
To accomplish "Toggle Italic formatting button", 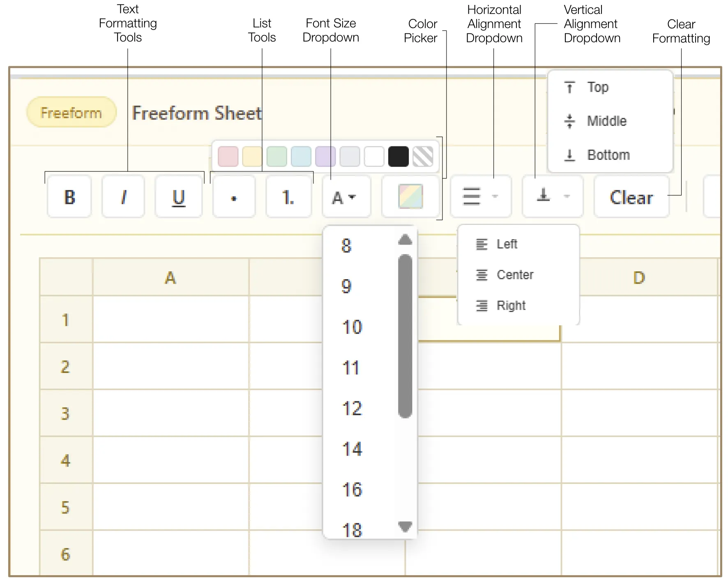I will [123, 197].
